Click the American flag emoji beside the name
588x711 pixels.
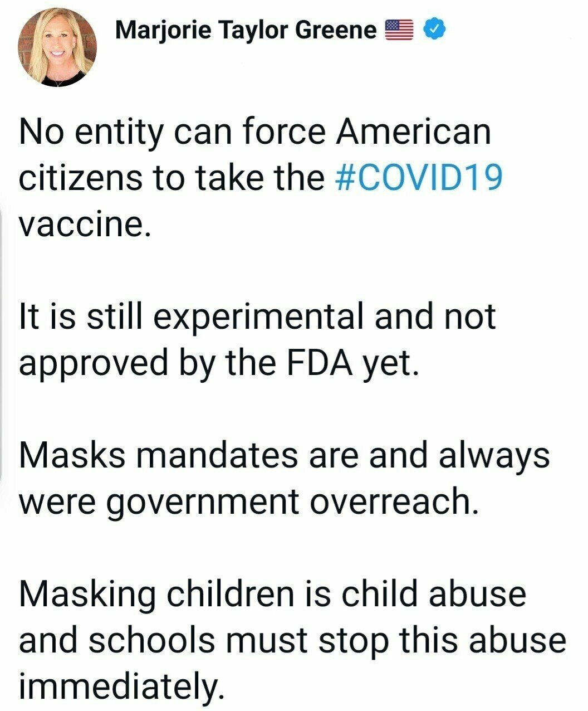pos(399,30)
